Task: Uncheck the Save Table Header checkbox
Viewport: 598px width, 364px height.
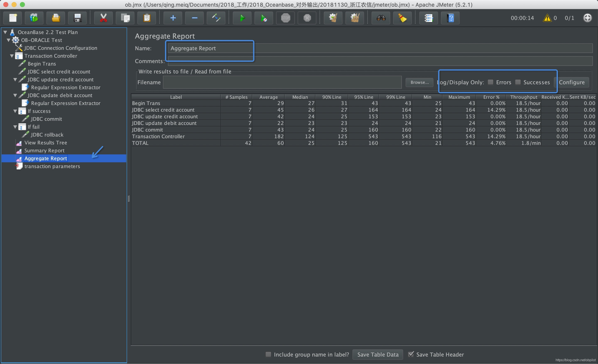Action: 411,354
